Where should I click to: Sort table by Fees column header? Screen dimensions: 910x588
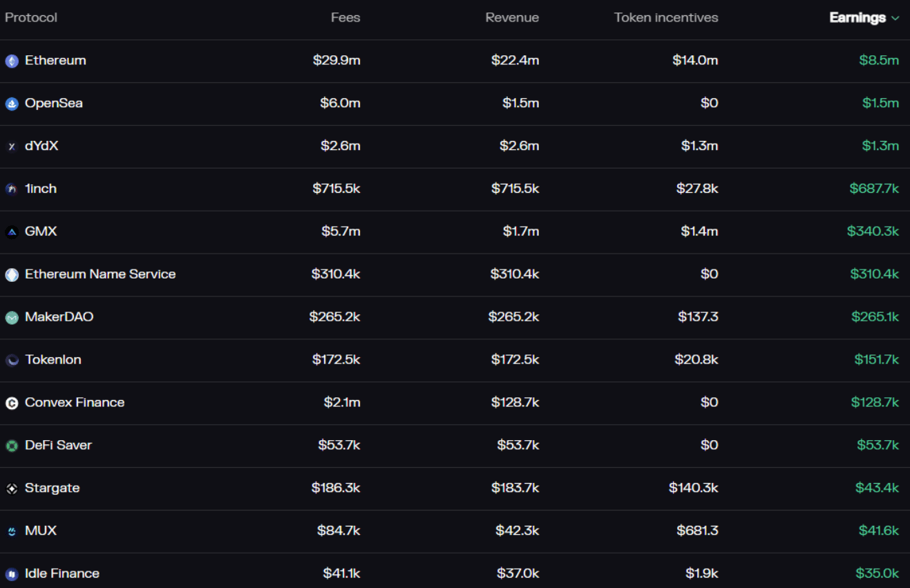point(345,18)
